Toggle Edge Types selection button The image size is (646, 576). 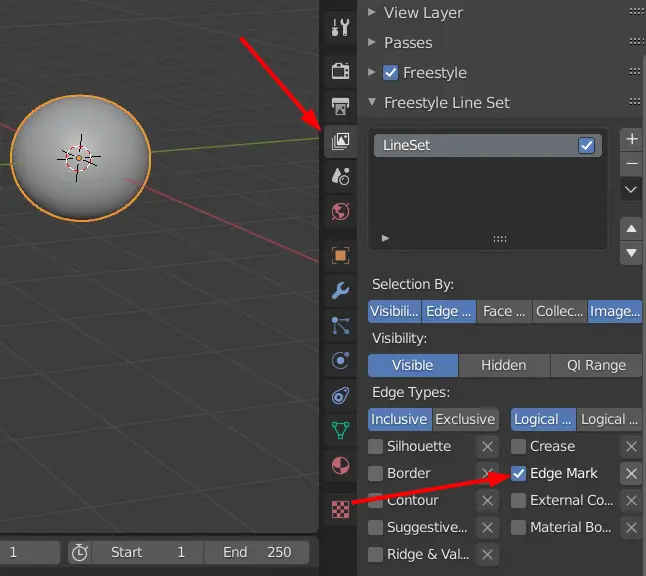click(449, 311)
